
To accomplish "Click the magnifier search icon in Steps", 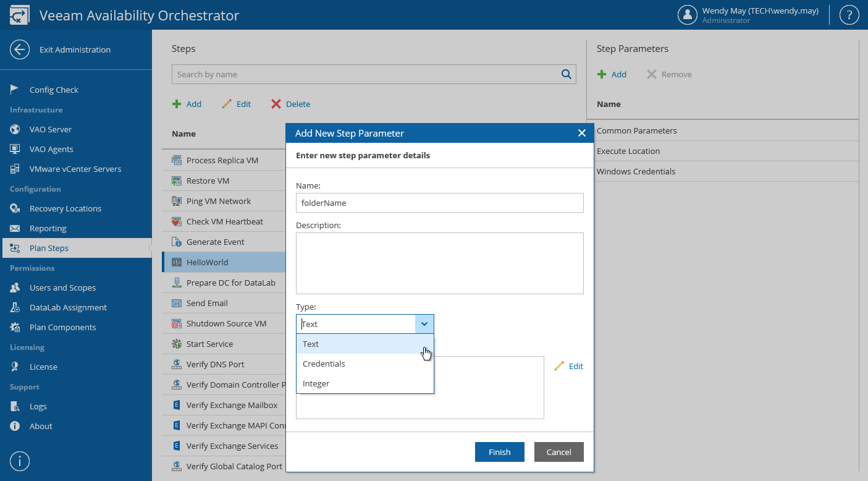I will click(566, 74).
